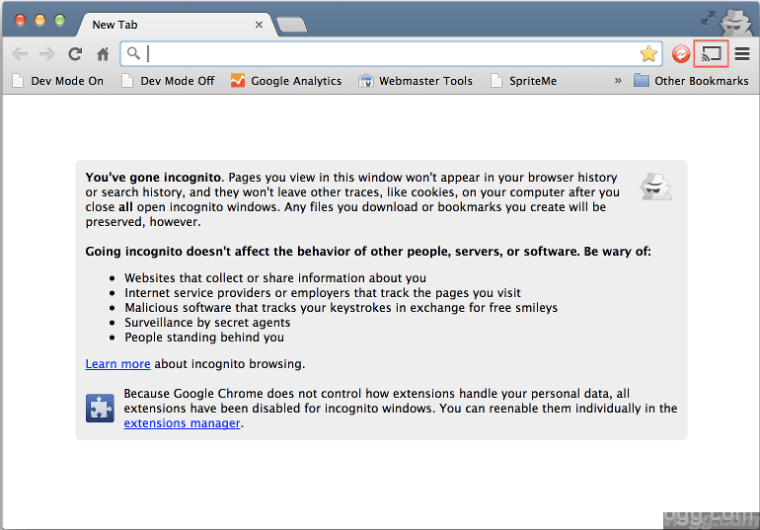Open the Google Cast extension icon

point(711,53)
